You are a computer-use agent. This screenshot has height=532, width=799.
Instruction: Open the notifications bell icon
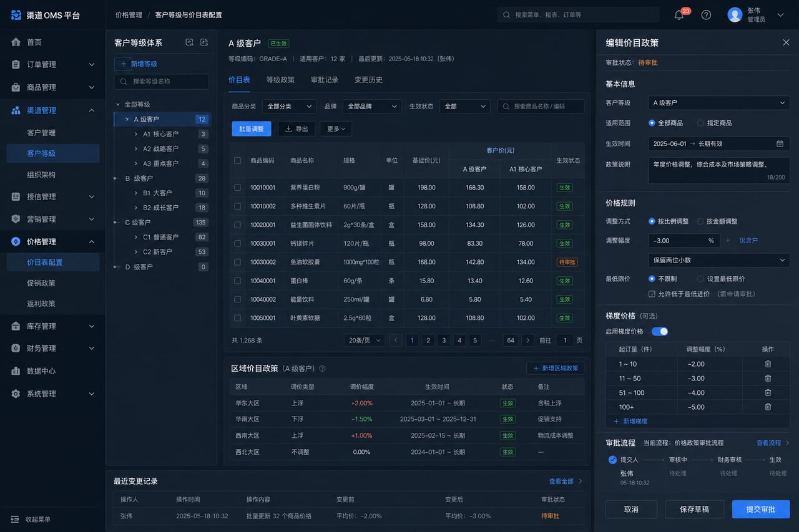coord(679,15)
